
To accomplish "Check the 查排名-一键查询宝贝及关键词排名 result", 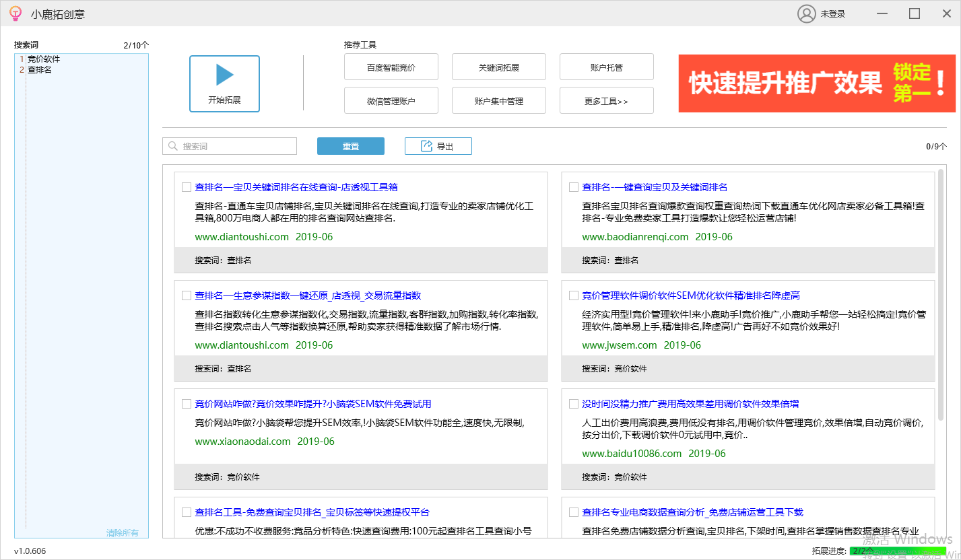I will coord(574,187).
